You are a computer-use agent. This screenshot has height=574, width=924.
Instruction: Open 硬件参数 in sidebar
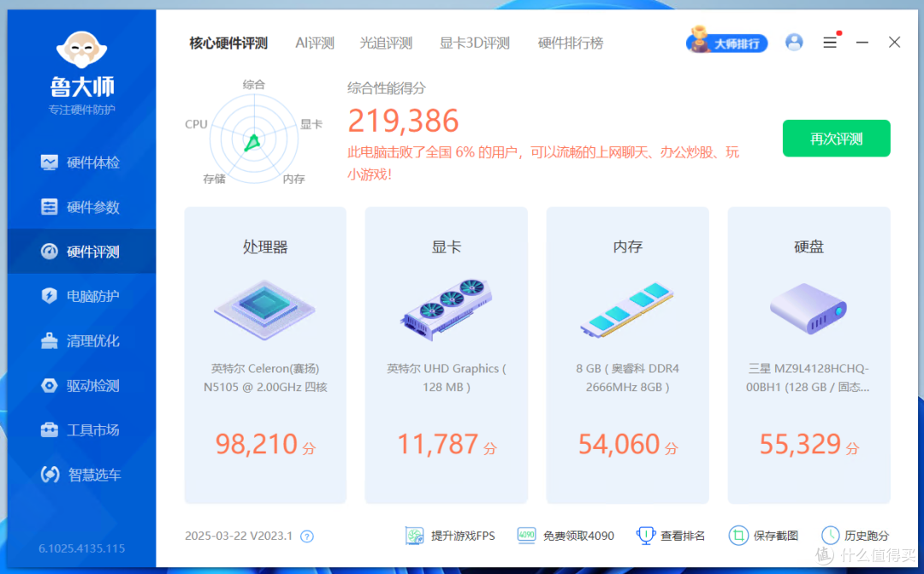click(x=80, y=207)
